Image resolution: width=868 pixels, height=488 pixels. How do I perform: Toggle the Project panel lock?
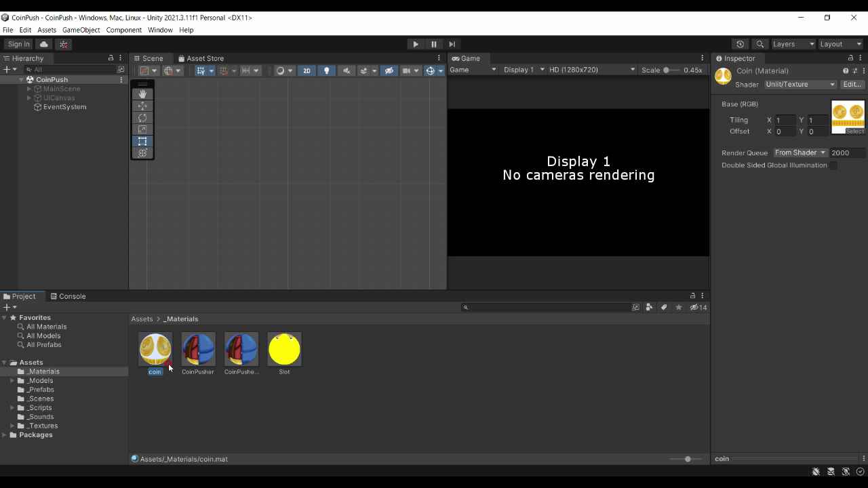coord(692,296)
